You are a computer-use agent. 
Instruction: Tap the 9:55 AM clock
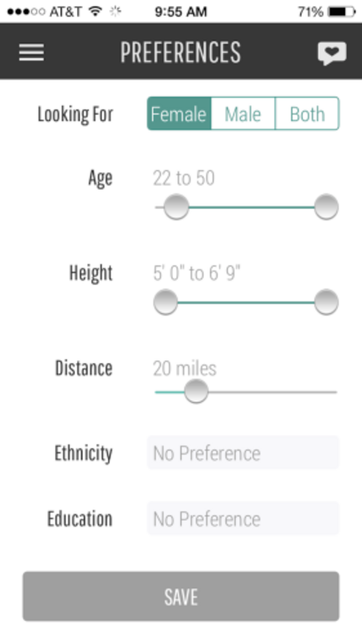point(181,12)
